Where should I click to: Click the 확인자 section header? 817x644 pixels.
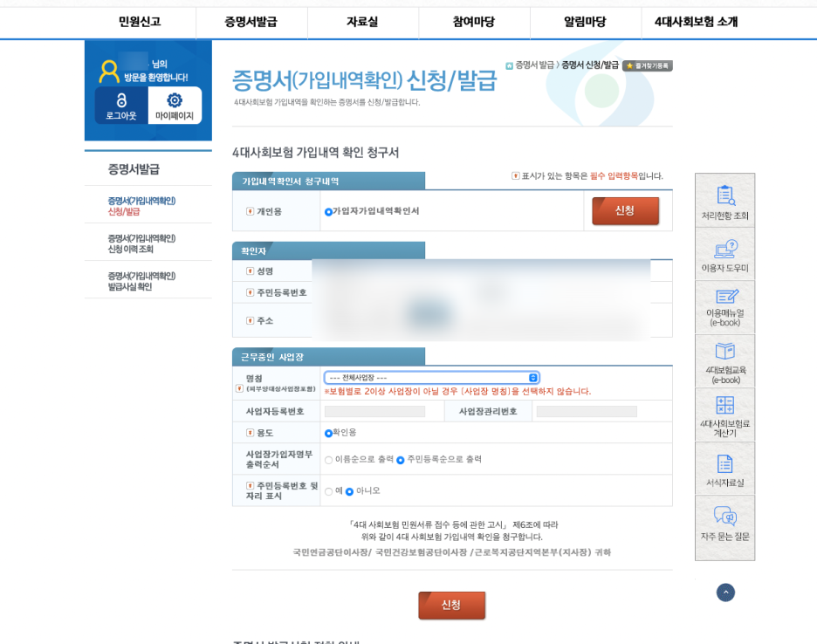click(328, 250)
